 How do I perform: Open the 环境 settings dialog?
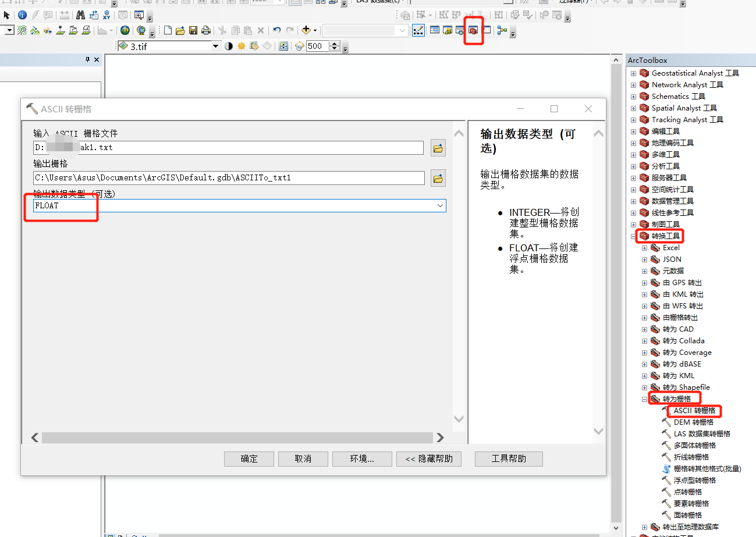[362, 458]
